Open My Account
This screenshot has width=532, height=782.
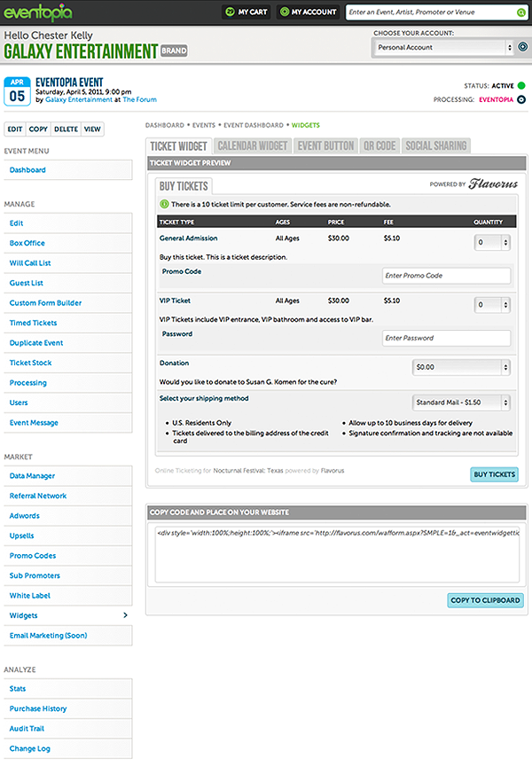[x=309, y=12]
